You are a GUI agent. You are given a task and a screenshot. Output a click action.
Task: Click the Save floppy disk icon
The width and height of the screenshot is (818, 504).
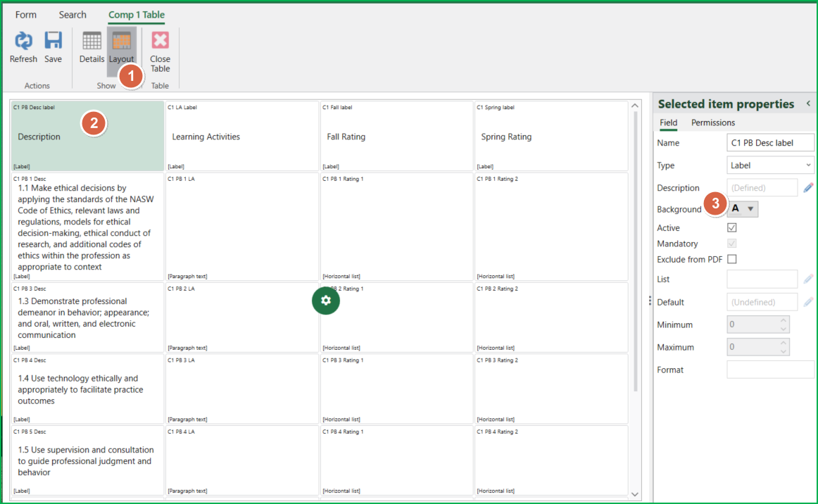coord(53,41)
